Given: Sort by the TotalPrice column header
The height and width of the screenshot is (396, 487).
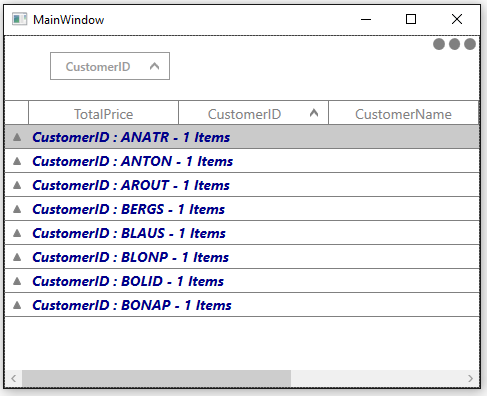Looking at the screenshot, I should click(103, 114).
